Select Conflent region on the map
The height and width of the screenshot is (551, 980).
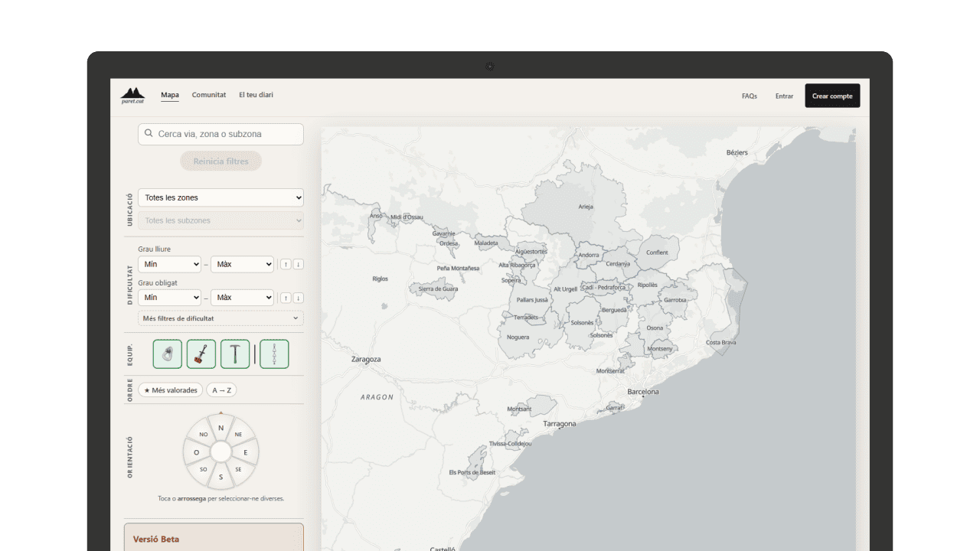pyautogui.click(x=657, y=253)
